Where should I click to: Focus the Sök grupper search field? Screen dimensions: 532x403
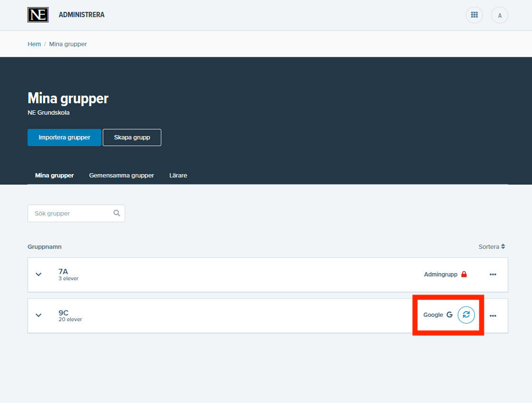click(71, 213)
